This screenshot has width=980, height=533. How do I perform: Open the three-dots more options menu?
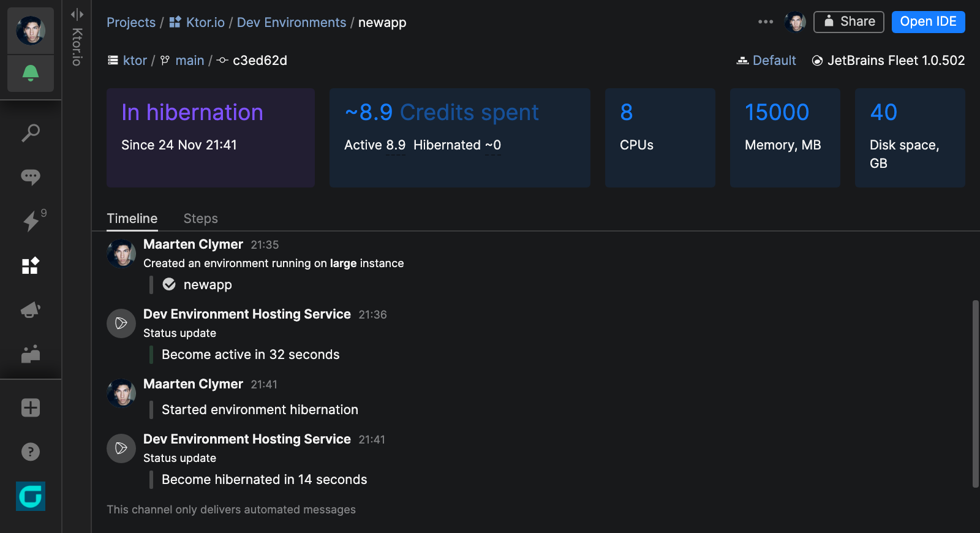click(766, 22)
